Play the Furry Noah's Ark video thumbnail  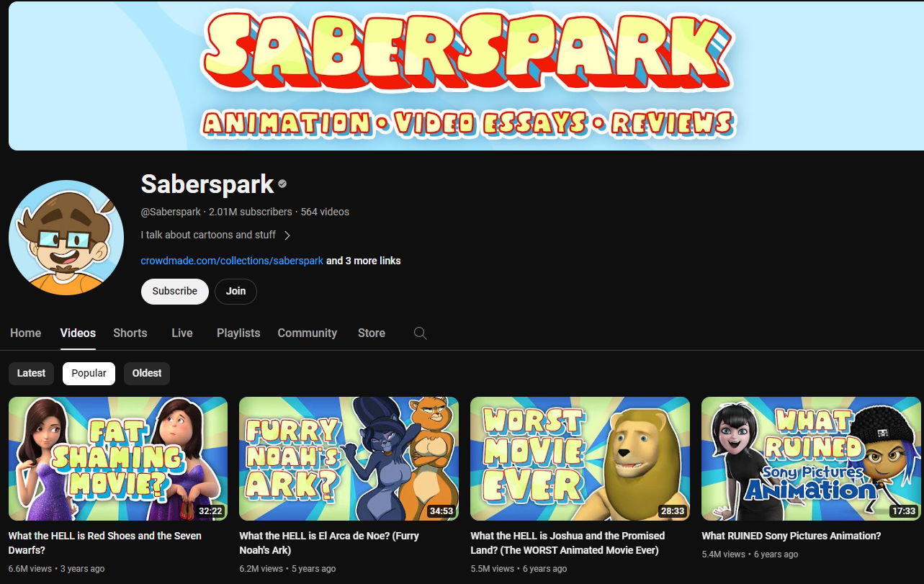pos(349,459)
